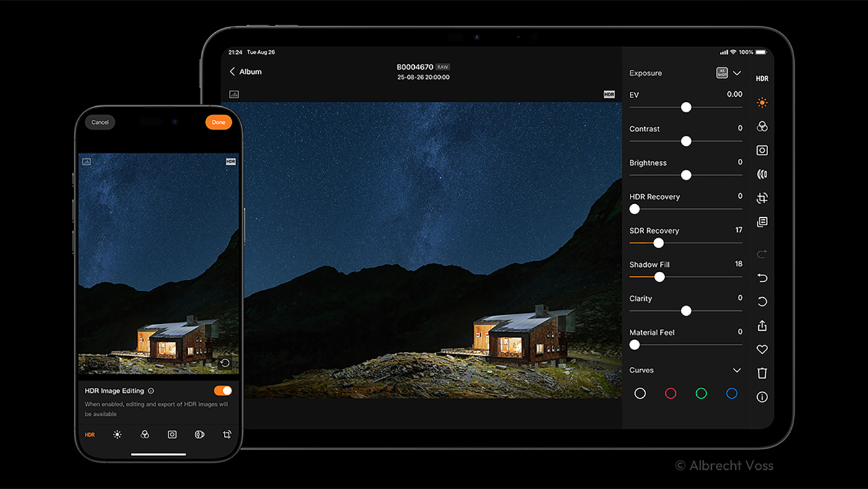
Task: Open the vignette frame tool in the tablet sidebar
Action: pyautogui.click(x=762, y=150)
